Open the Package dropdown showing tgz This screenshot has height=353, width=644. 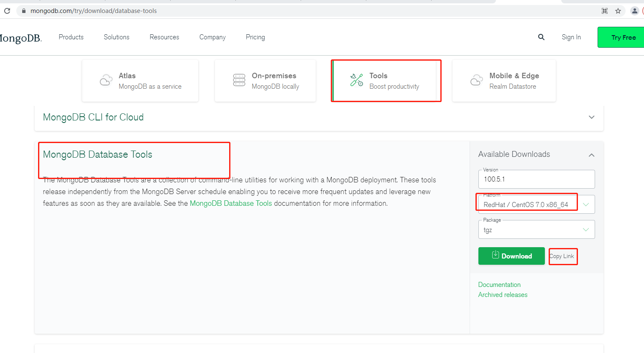click(x=537, y=230)
